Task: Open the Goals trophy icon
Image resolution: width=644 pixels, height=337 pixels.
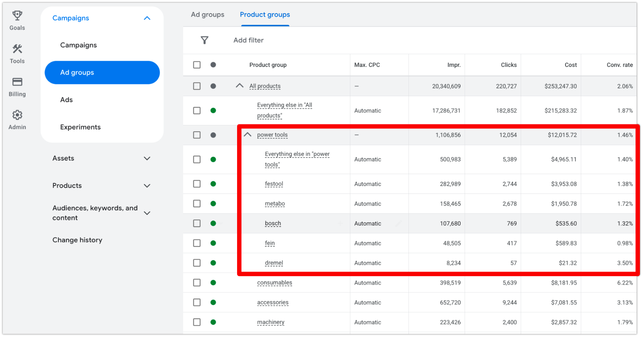Action: 17,15
